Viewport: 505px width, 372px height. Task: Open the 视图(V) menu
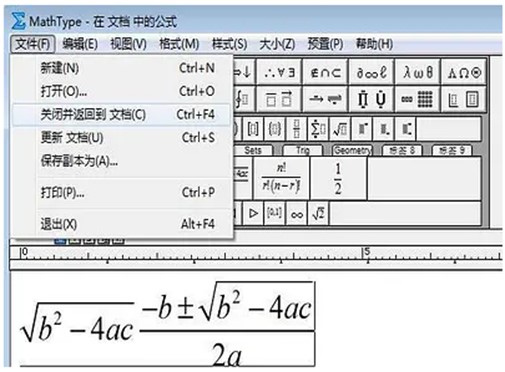(x=128, y=44)
